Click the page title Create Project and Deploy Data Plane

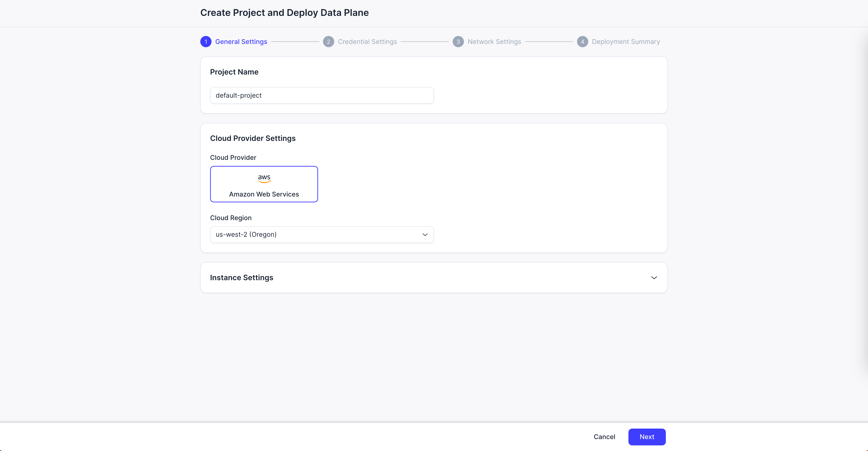point(284,13)
